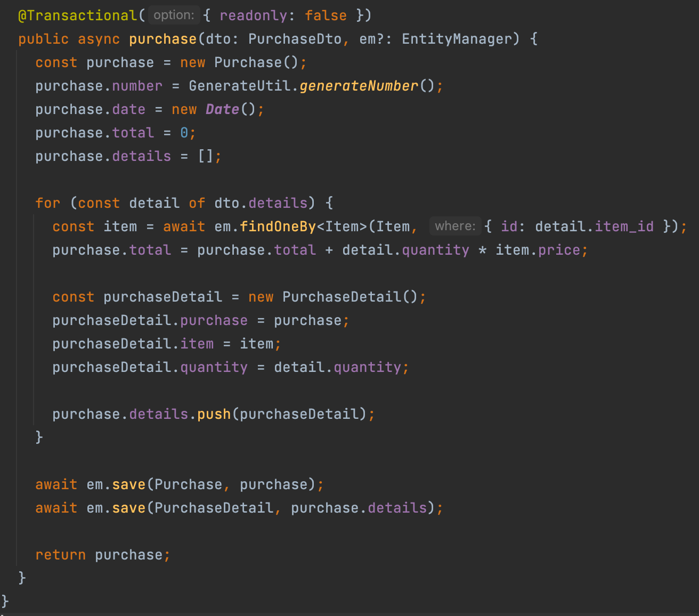Click 'purchaseDetail.purchase' assignment target

click(150, 320)
